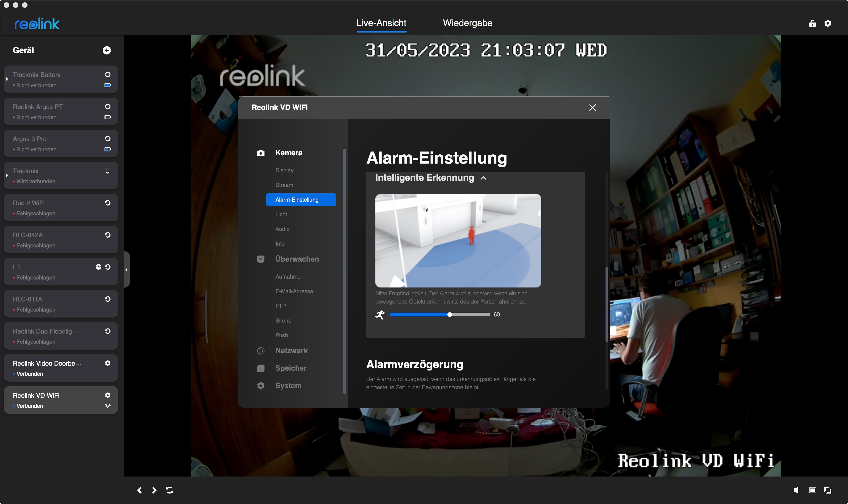The width and height of the screenshot is (848, 504).
Task: Open global settings gear in top-right
Action: (x=828, y=23)
